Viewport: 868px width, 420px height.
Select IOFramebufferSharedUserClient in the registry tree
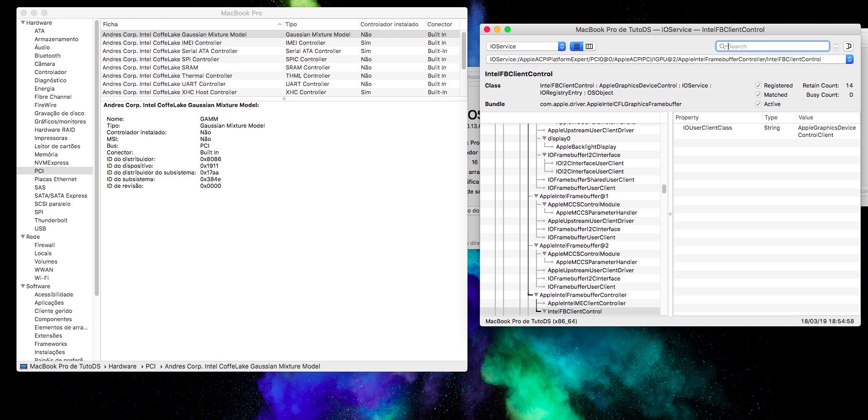pos(591,180)
